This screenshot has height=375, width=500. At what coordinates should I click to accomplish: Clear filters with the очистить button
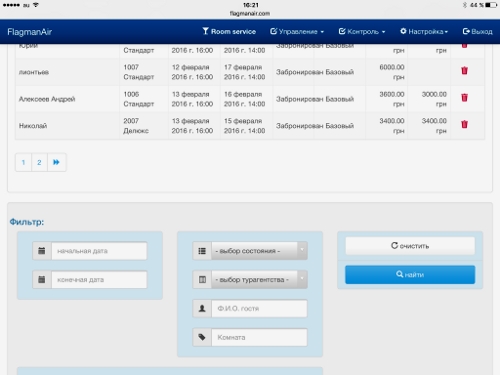tap(410, 246)
